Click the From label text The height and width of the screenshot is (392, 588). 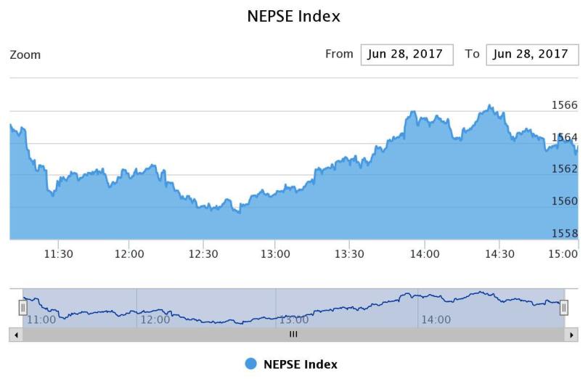pyautogui.click(x=339, y=54)
